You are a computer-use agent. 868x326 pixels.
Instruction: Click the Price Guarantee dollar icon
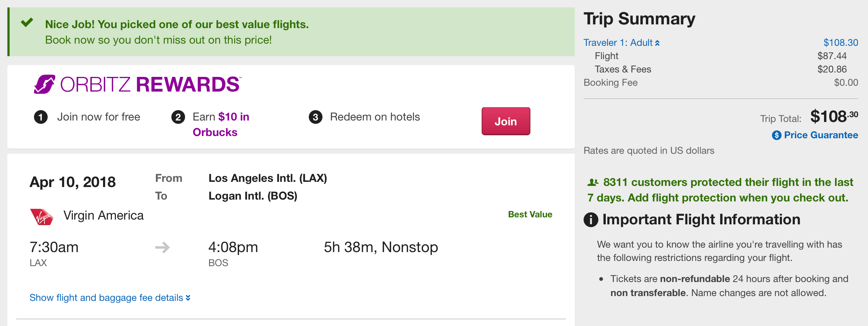click(776, 135)
